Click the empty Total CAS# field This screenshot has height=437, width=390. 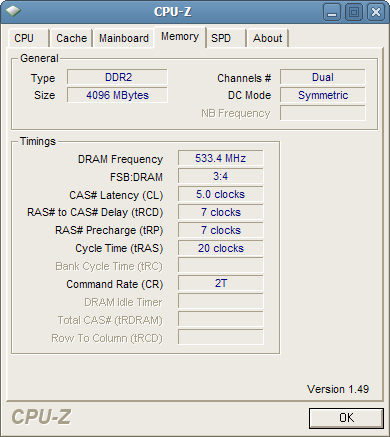(220, 319)
